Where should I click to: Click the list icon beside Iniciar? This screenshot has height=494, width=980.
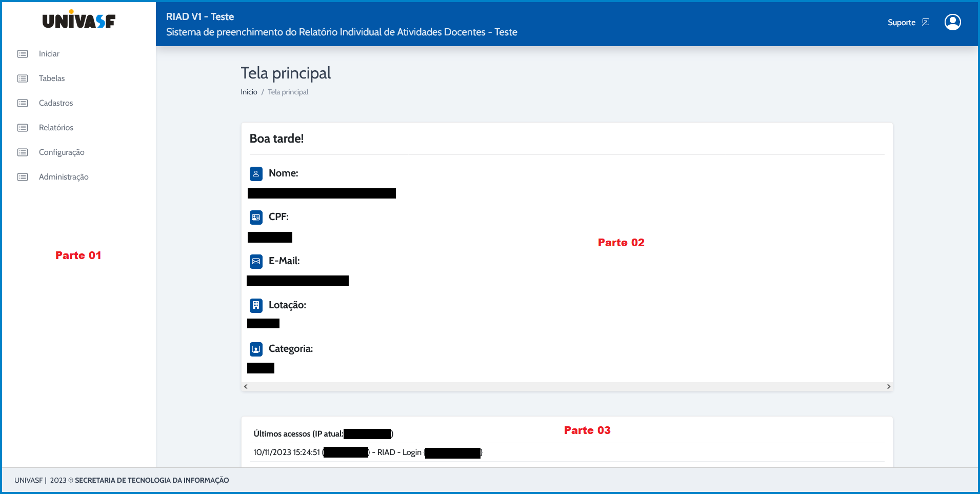(x=23, y=54)
